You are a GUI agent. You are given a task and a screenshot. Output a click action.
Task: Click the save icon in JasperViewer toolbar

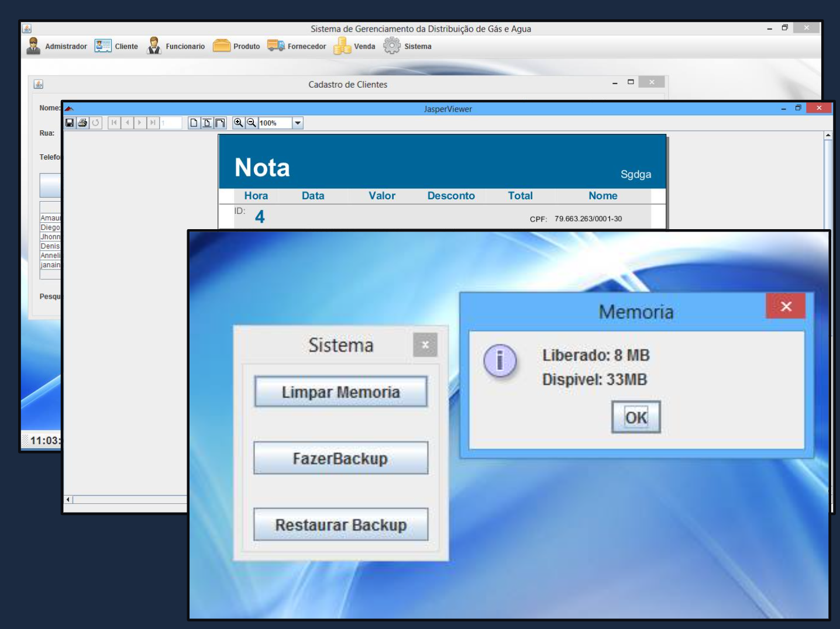pyautogui.click(x=70, y=123)
